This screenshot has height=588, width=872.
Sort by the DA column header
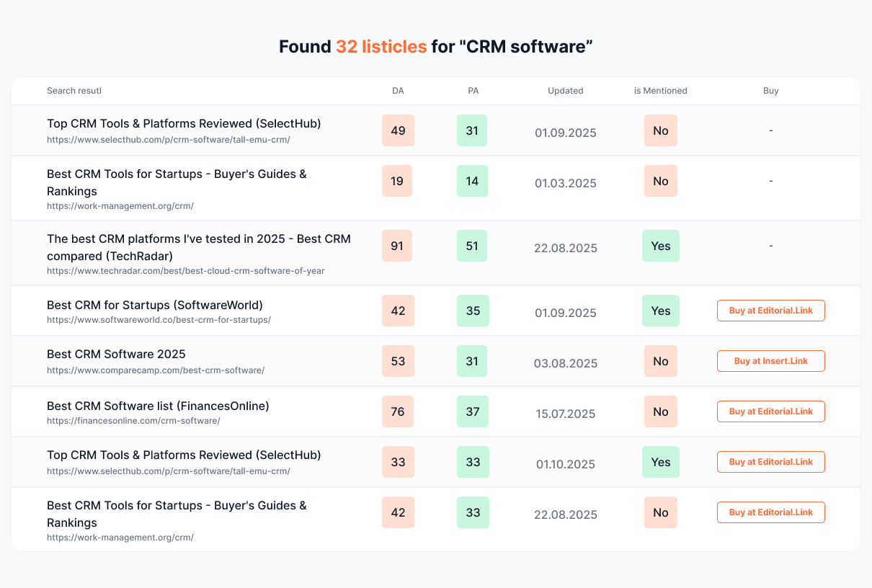[398, 91]
